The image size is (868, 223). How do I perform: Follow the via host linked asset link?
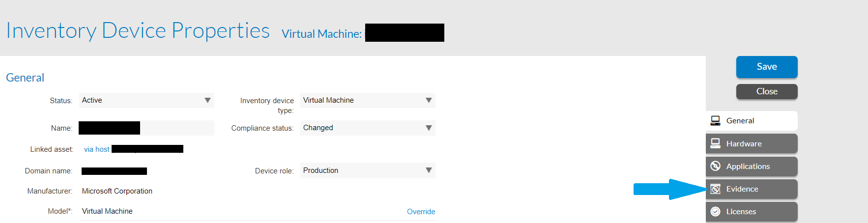click(97, 149)
